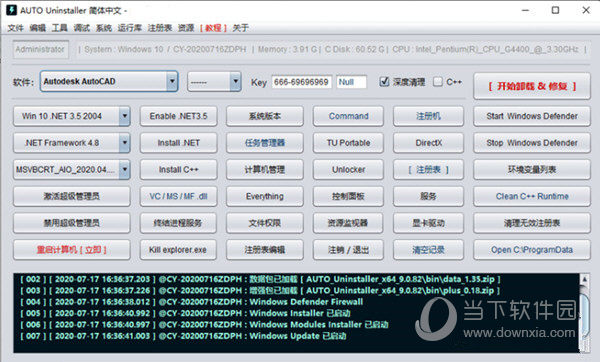Open the 工具 menu

(60, 28)
